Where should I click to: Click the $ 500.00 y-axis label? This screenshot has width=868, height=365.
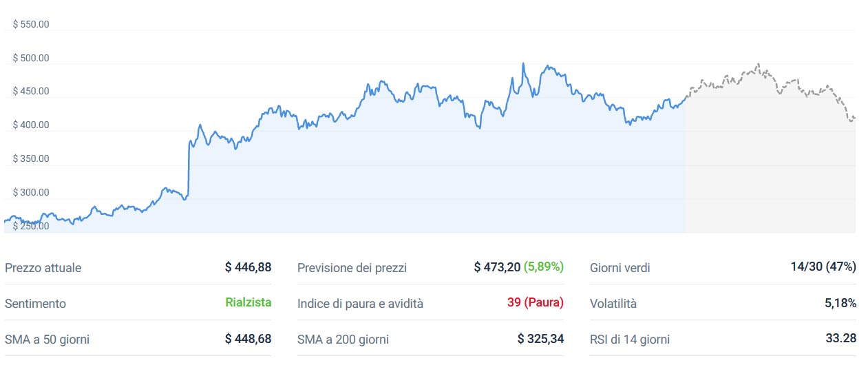[31, 58]
